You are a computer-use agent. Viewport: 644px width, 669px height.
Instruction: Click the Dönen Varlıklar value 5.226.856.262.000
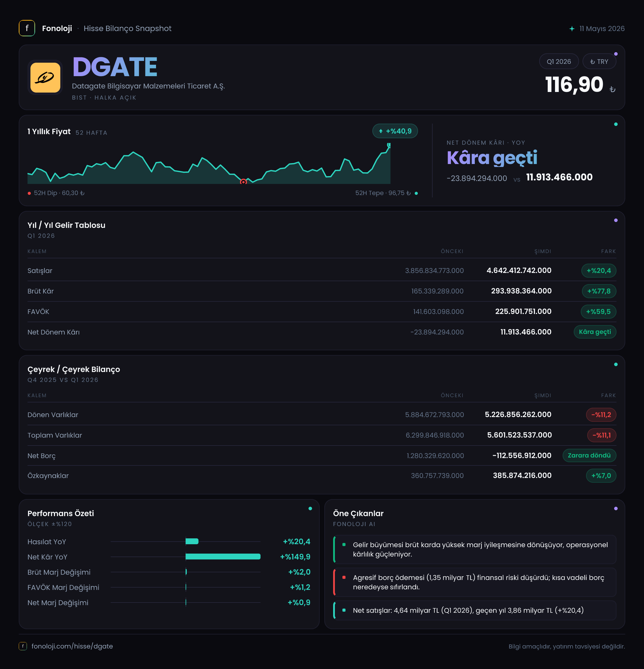[518, 414]
